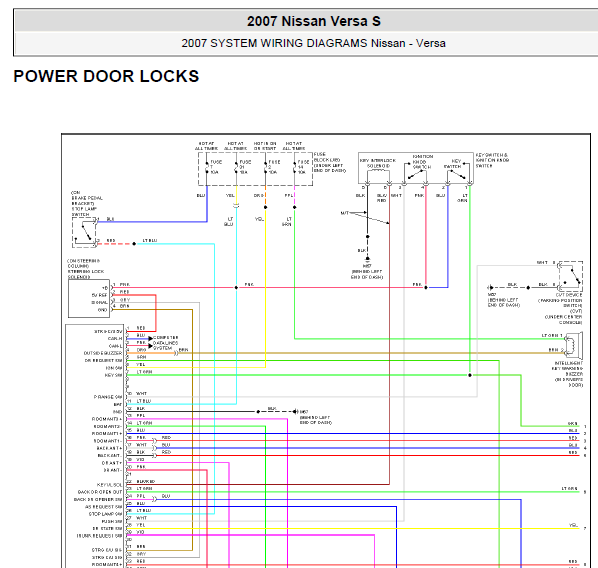
Task: Click the 'STEERING LOCK SOLENOID' label
Action: [x=86, y=274]
